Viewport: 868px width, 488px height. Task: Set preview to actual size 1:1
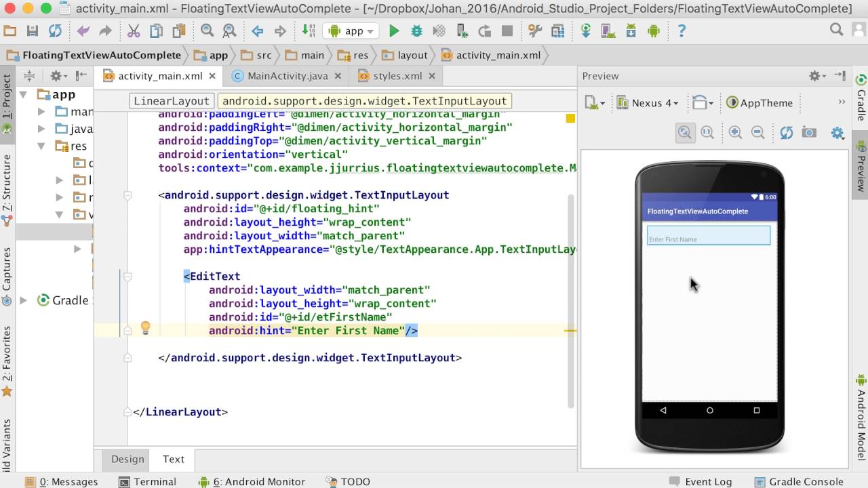click(x=707, y=133)
